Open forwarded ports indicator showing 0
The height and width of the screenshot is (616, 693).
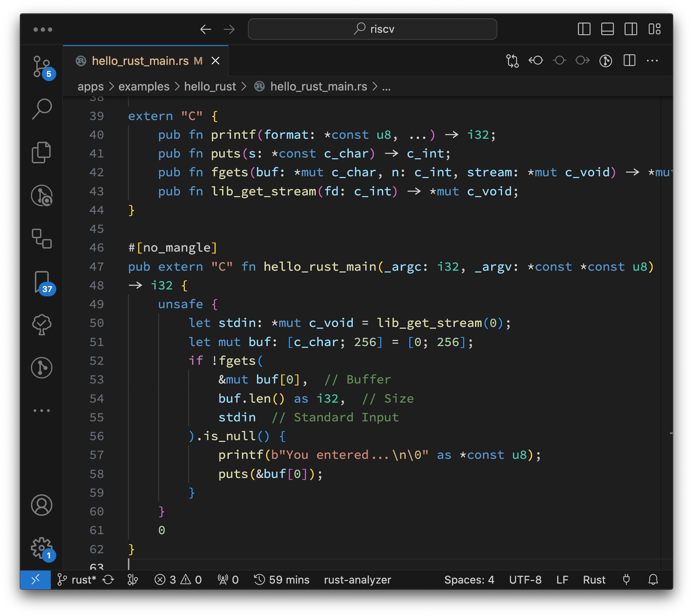[228, 580]
